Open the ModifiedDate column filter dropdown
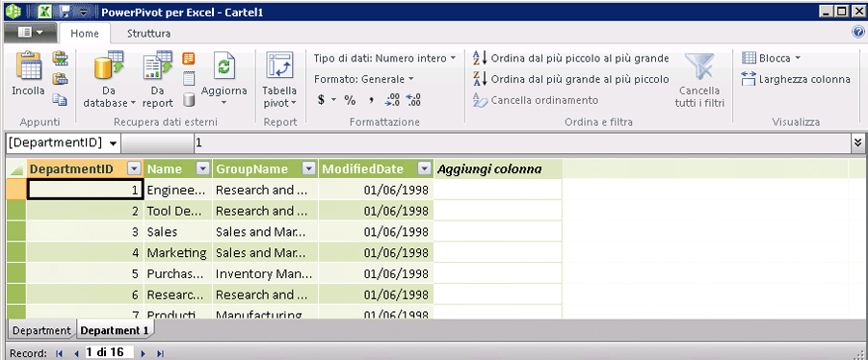Viewport: 868px width, 360px height. 424,168
